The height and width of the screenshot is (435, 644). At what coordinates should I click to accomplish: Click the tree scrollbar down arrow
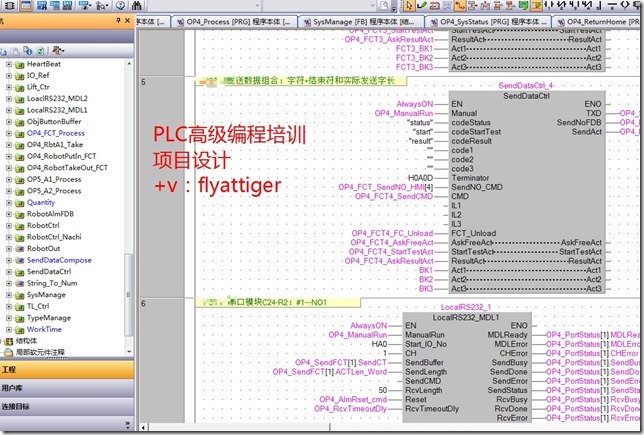point(129,352)
